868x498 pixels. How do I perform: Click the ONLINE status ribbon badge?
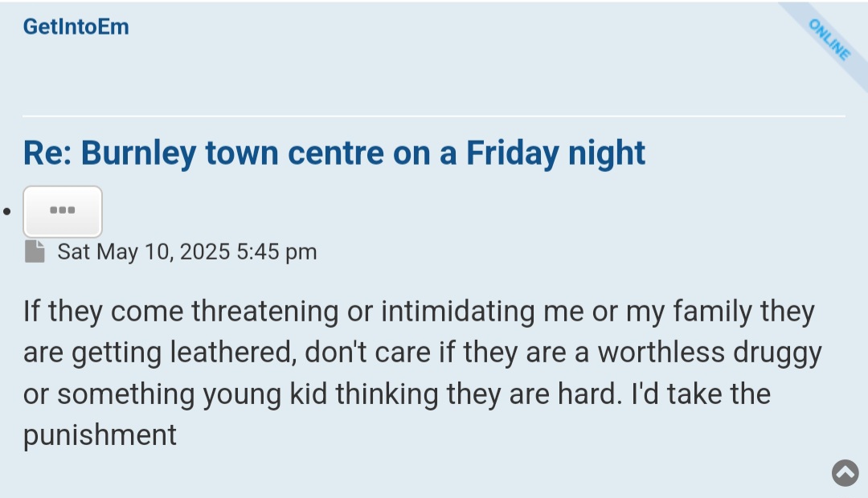(x=829, y=39)
